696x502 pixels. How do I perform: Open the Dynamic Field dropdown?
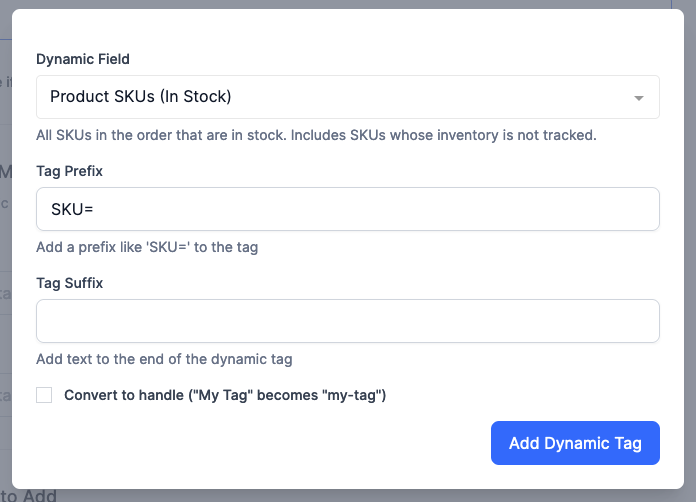348,97
